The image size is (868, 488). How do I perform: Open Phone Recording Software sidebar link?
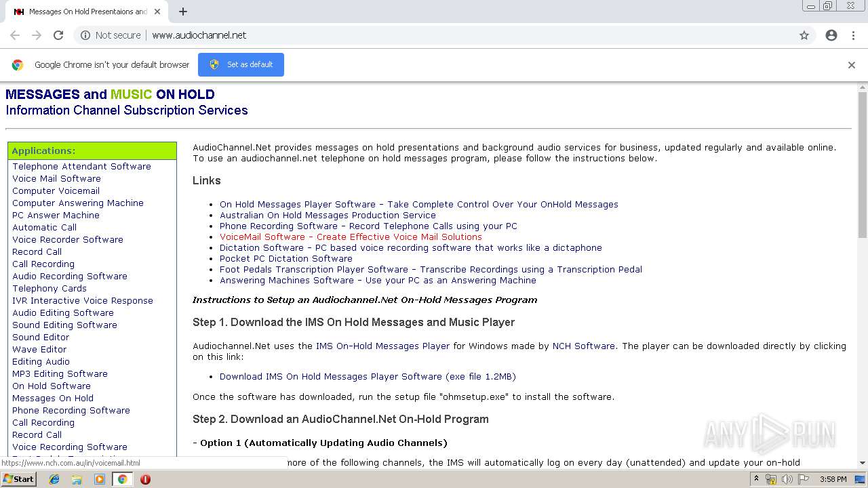pyautogui.click(x=71, y=410)
